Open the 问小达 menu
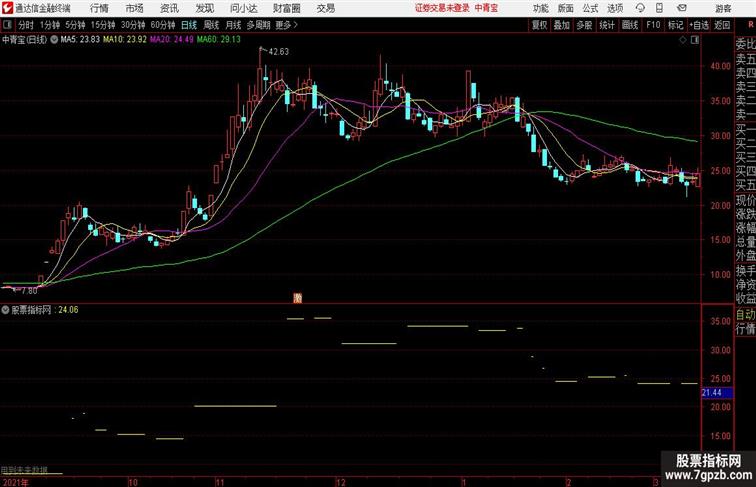The image size is (756, 487). [243, 8]
